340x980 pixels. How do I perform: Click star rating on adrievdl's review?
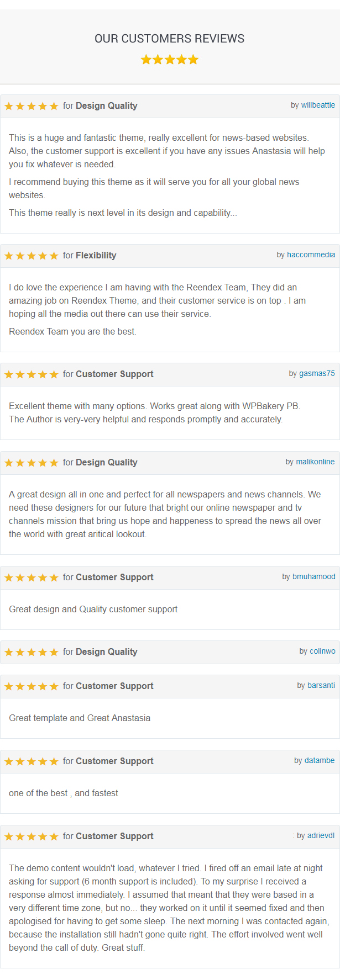[32, 836]
